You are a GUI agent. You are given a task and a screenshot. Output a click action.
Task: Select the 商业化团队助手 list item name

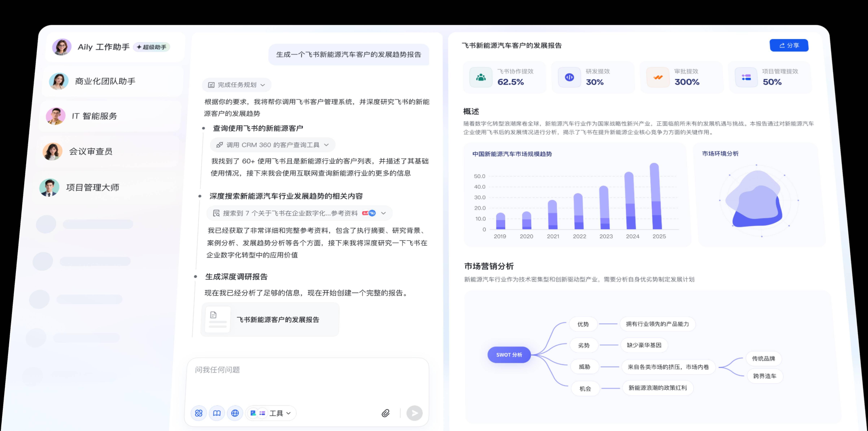[105, 81]
